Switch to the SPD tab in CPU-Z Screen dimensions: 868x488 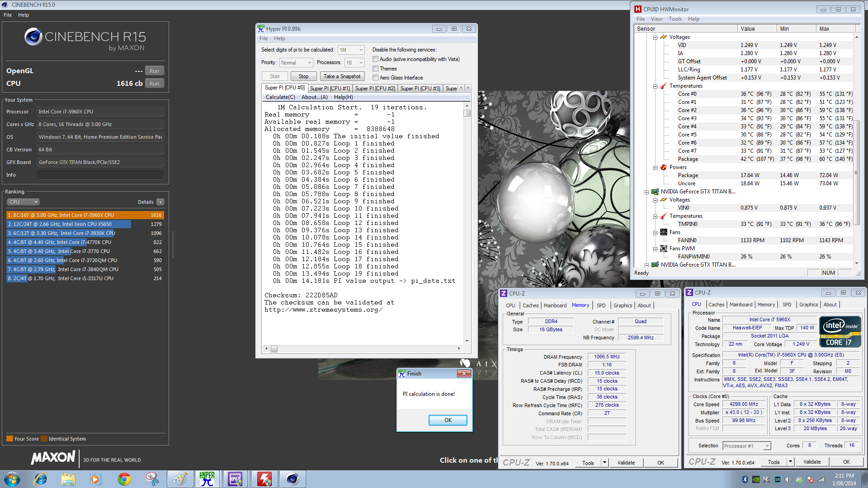[x=601, y=305]
